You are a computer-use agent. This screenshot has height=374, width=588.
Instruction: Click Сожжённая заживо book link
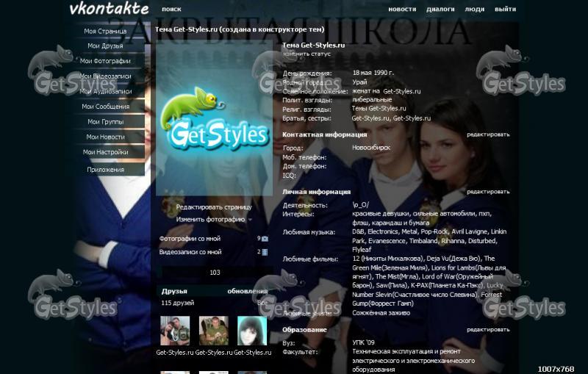381,313
